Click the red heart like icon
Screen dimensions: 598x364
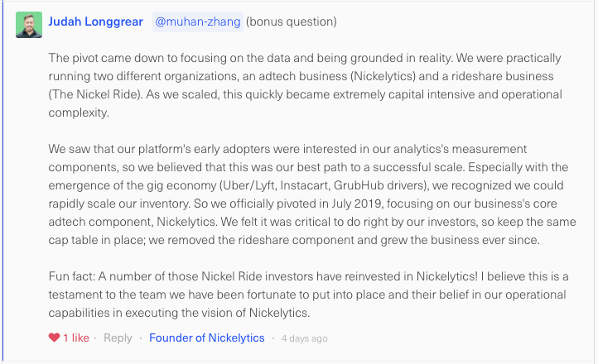pyautogui.click(x=54, y=338)
